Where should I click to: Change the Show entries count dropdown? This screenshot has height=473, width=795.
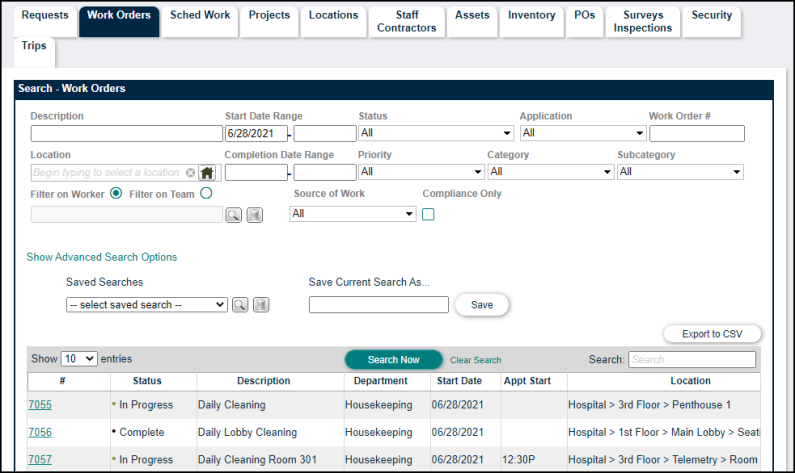(x=79, y=359)
